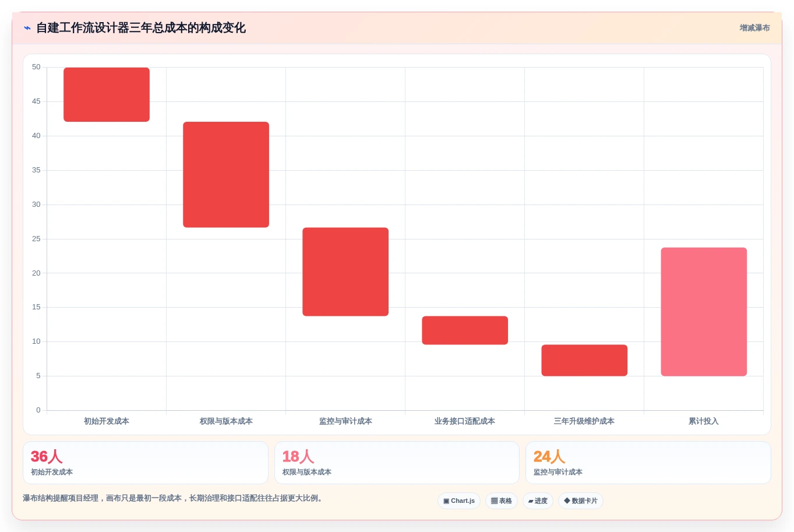Click the x-axis label 初始开发成本
Viewport: 794px width, 532px height.
pyautogui.click(x=107, y=421)
